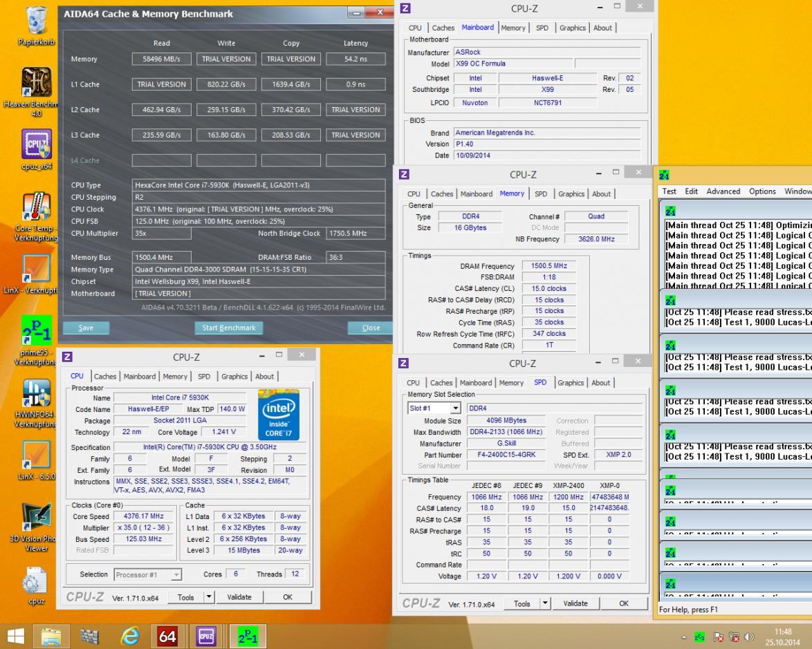Switch to CPU-Z taskbar icon

coord(206,637)
